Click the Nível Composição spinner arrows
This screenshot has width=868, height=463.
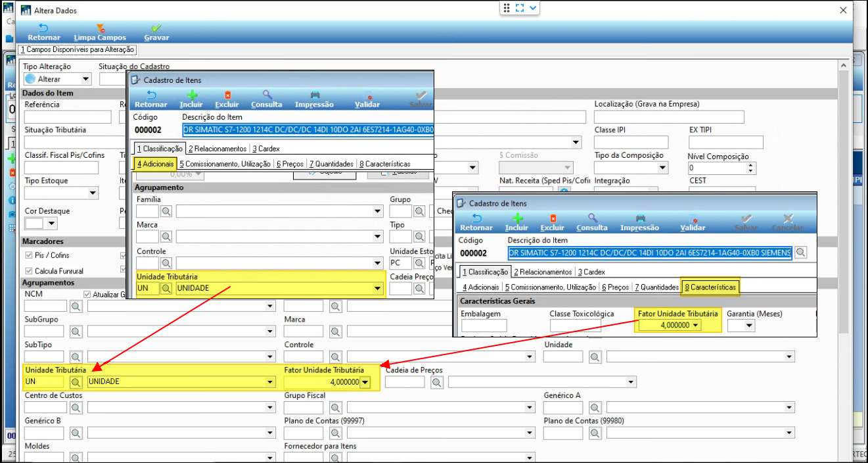pyautogui.click(x=752, y=168)
